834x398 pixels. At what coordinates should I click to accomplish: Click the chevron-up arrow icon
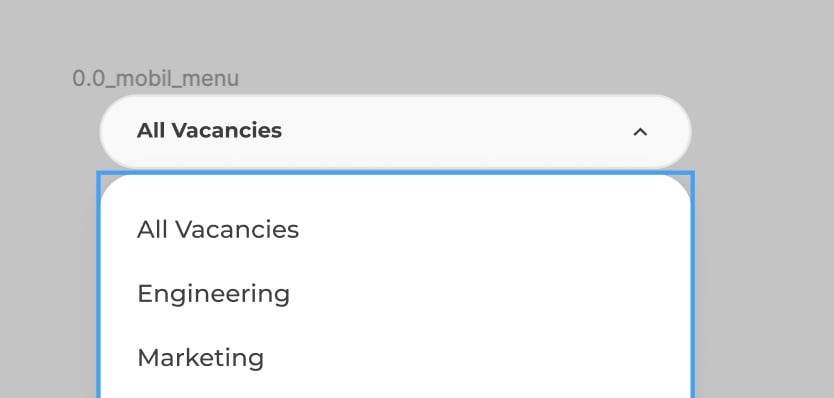click(640, 132)
